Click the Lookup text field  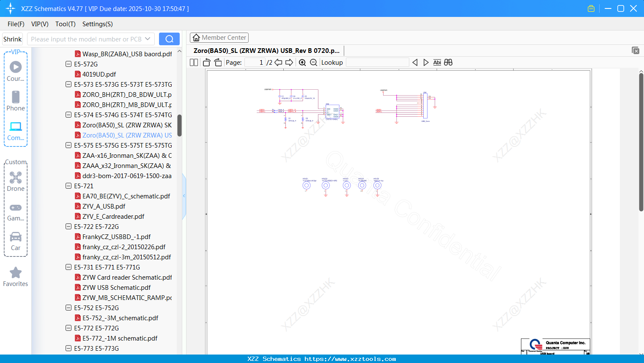pos(378,63)
